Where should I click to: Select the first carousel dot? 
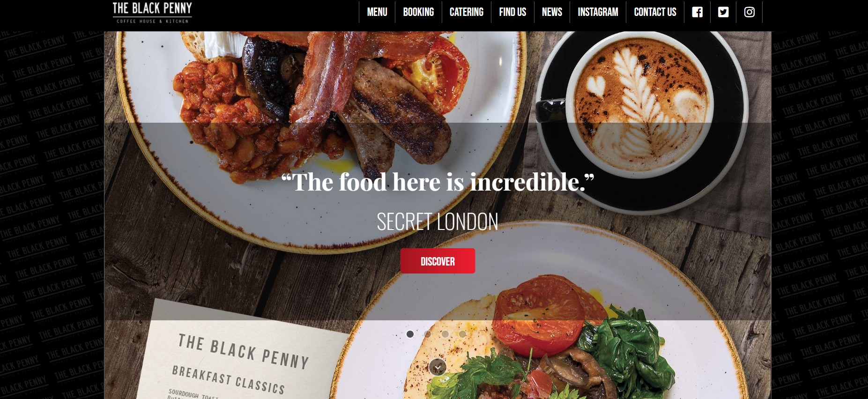pos(410,334)
